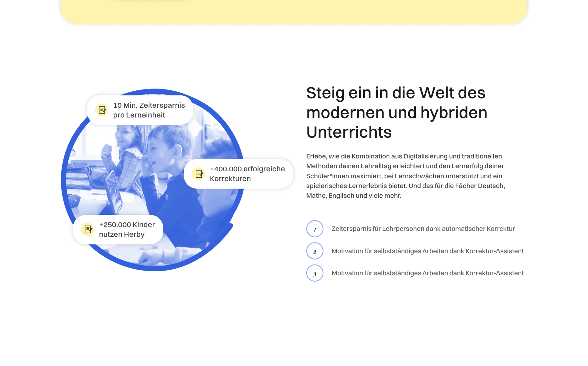
Task: Click the circled number 3 icon
Action: point(315,273)
